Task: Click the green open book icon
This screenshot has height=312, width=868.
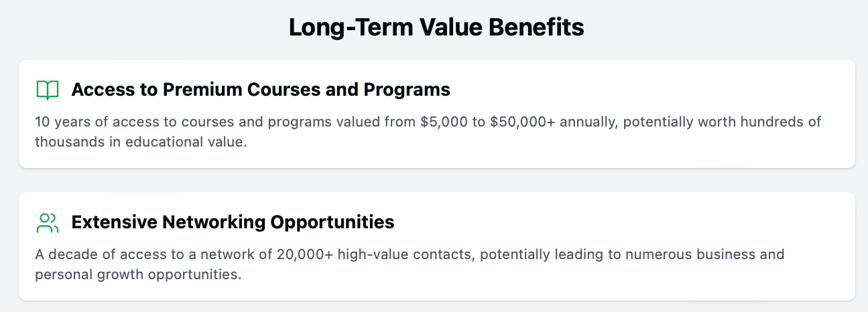Action: (48, 90)
